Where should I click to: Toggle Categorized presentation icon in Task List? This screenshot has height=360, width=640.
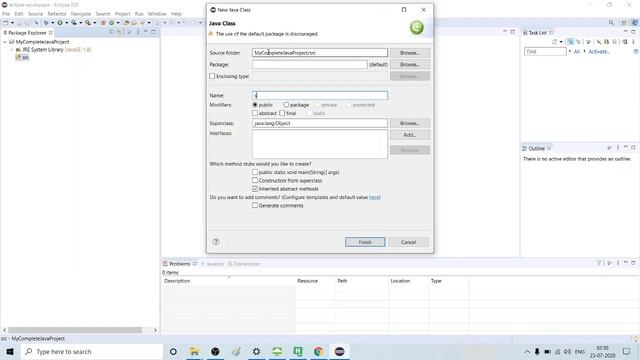click(571, 42)
